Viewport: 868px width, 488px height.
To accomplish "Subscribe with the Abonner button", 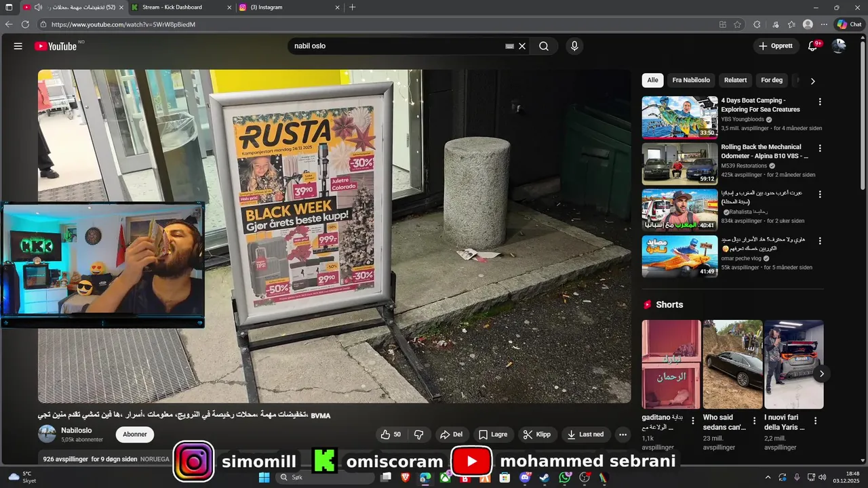I will pyautogui.click(x=135, y=434).
